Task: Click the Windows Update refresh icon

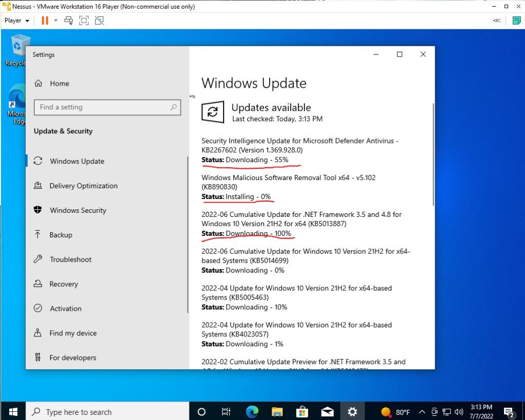Action: tap(213, 112)
